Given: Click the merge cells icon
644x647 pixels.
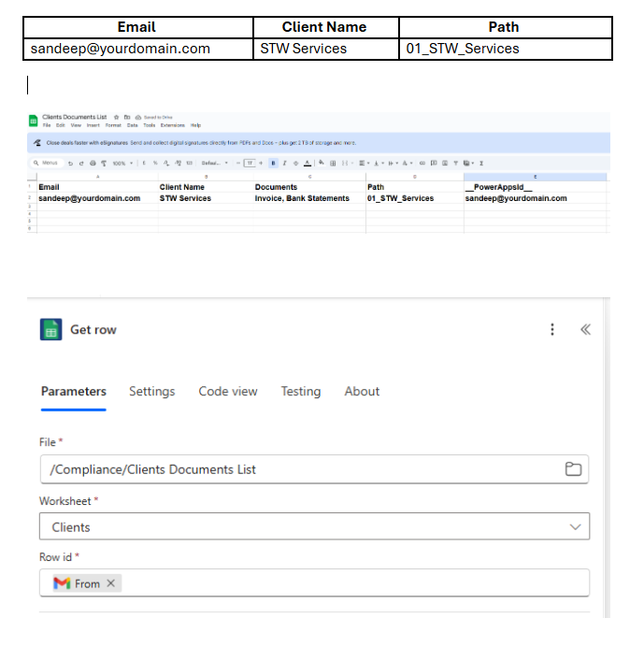Looking at the screenshot, I should pos(345,164).
